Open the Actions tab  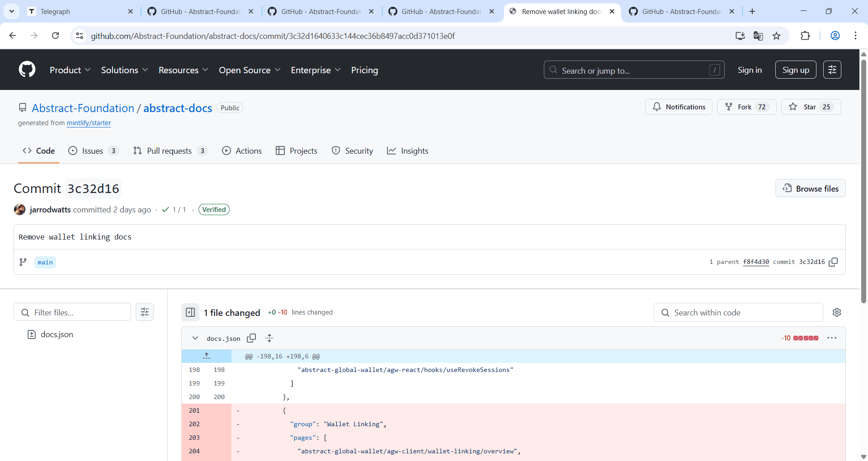pos(242,151)
